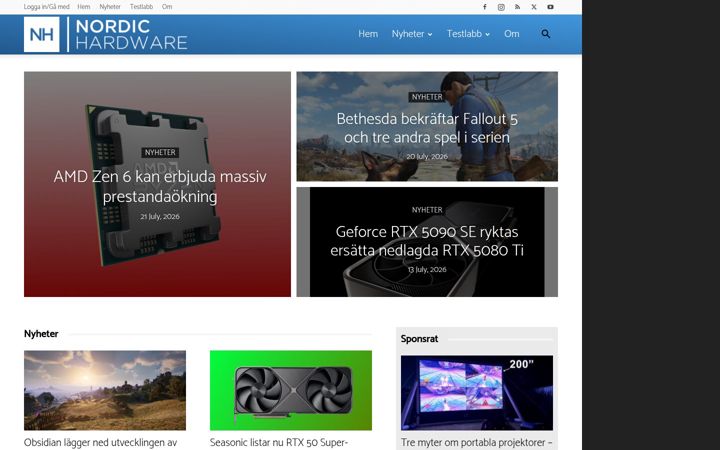Select Testlabb in the top utility bar
This screenshot has height=450, width=720.
(x=141, y=7)
